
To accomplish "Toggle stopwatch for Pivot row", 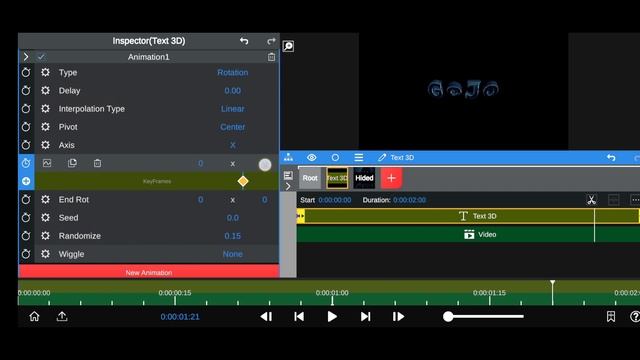I will tap(26, 127).
